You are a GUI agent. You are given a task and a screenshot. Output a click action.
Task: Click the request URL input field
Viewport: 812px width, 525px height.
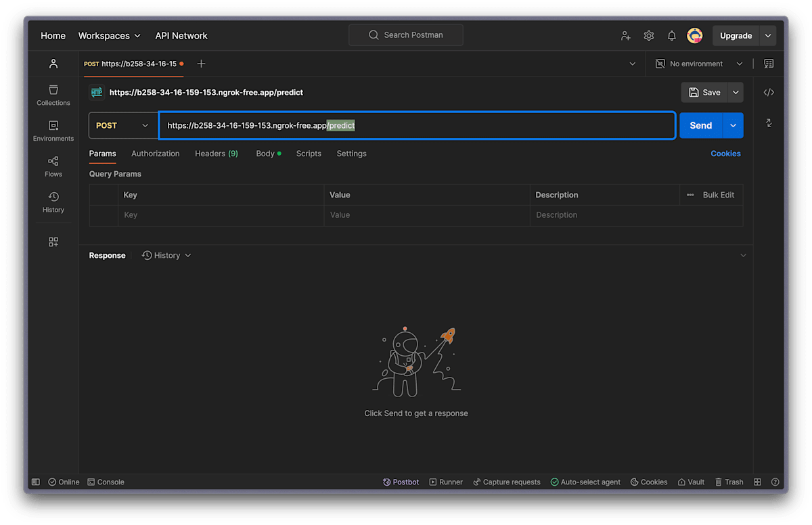[418, 126]
